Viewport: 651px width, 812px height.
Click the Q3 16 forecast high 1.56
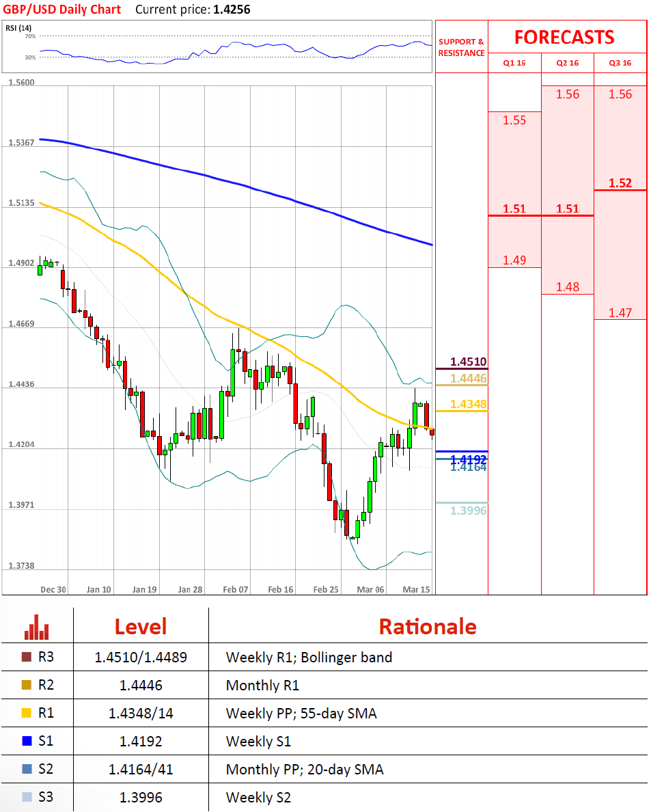620,94
